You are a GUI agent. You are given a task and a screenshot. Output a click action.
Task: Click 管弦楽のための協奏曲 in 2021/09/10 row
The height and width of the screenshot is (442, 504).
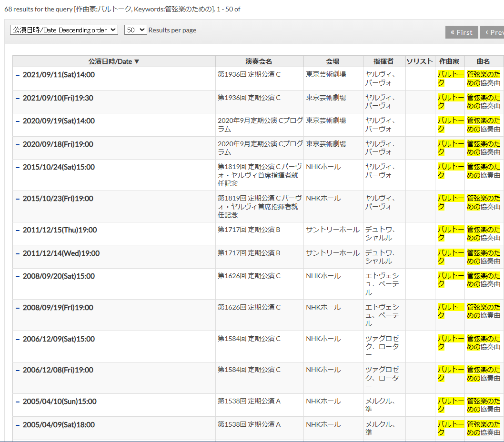coord(484,101)
